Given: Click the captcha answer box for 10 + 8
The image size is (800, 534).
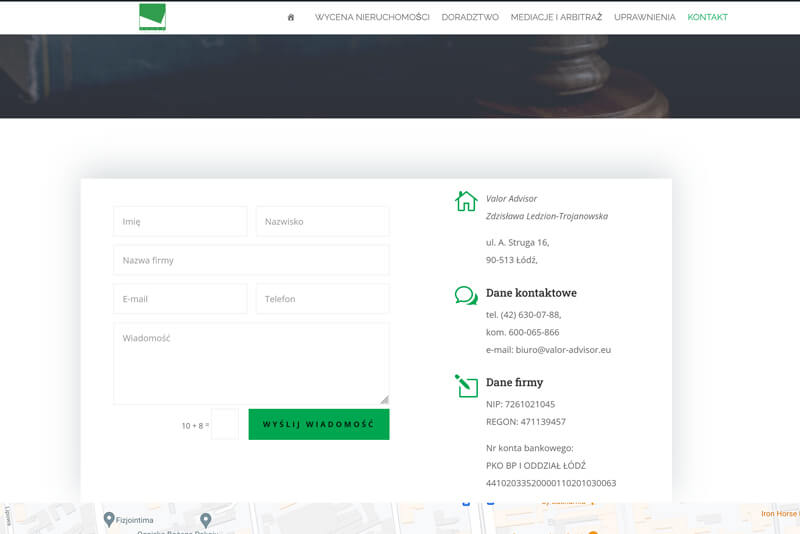Looking at the screenshot, I should point(225,424).
